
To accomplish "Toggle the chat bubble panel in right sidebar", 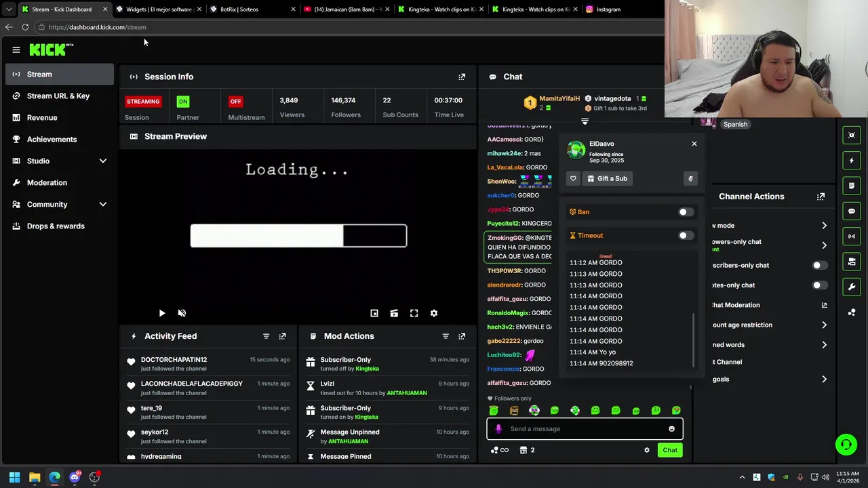I will point(852,211).
